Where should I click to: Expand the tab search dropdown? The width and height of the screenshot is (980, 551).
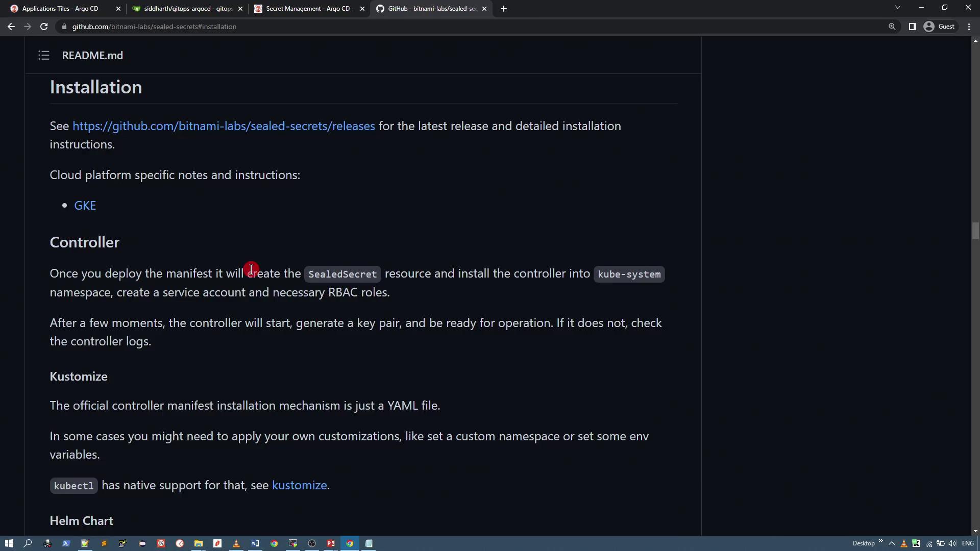[x=897, y=8]
